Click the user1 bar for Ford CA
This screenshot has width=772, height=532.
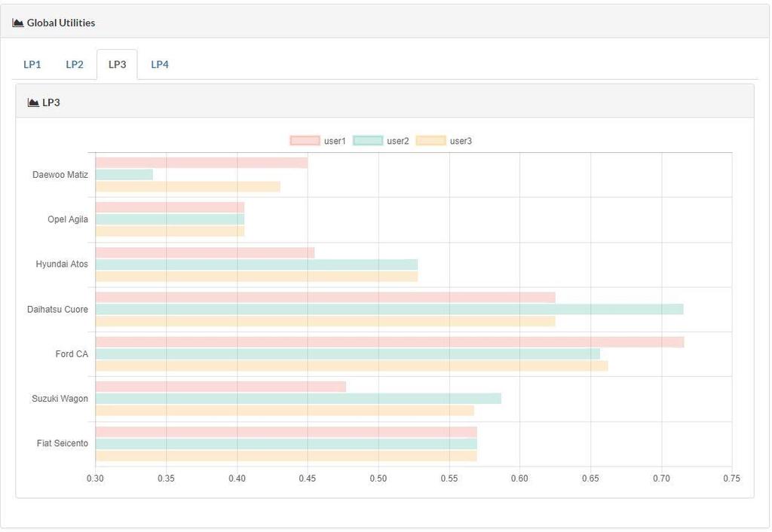tap(390, 342)
